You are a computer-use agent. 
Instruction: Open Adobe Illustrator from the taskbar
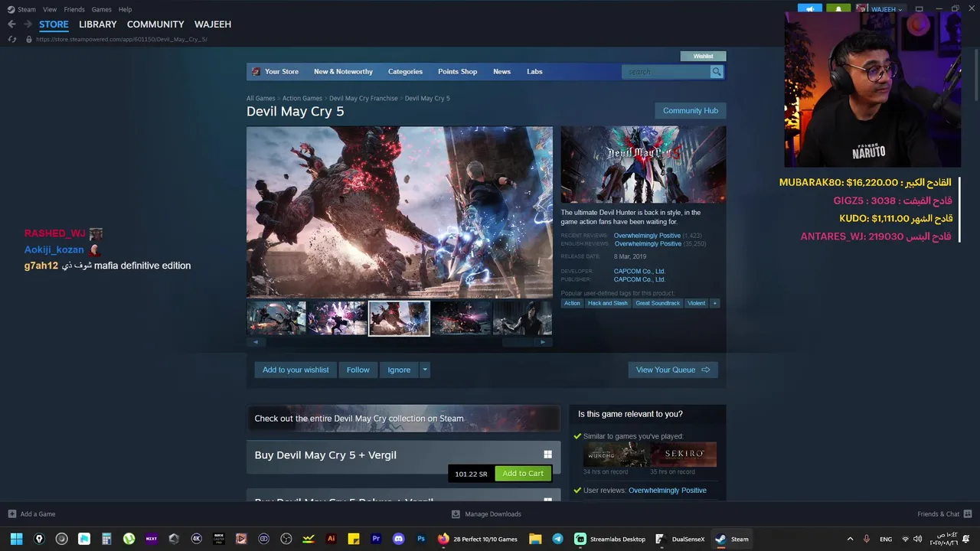click(331, 539)
